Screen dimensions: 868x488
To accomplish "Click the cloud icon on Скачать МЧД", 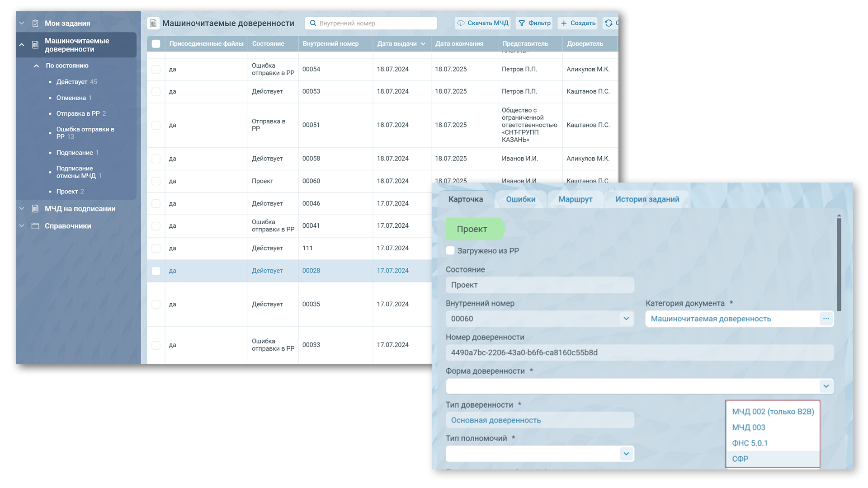I will click(x=461, y=23).
